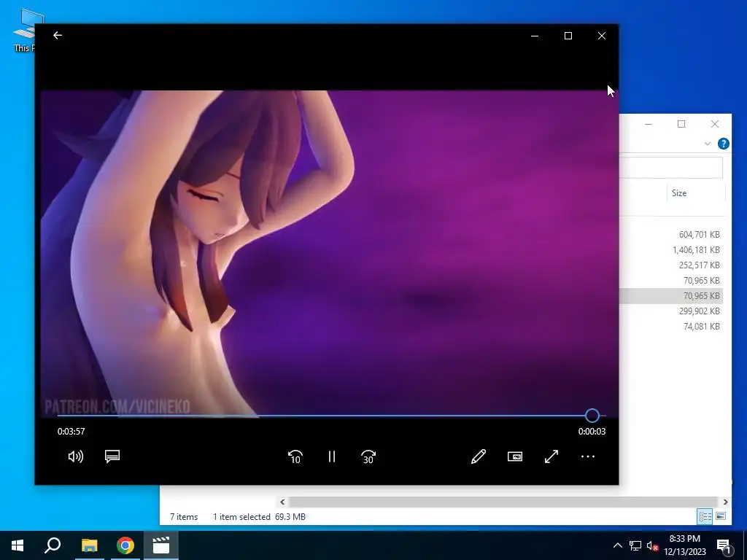The width and height of the screenshot is (747, 560).
Task: Click the horizontal scrollbar thumb in File Explorer
Action: point(503,502)
